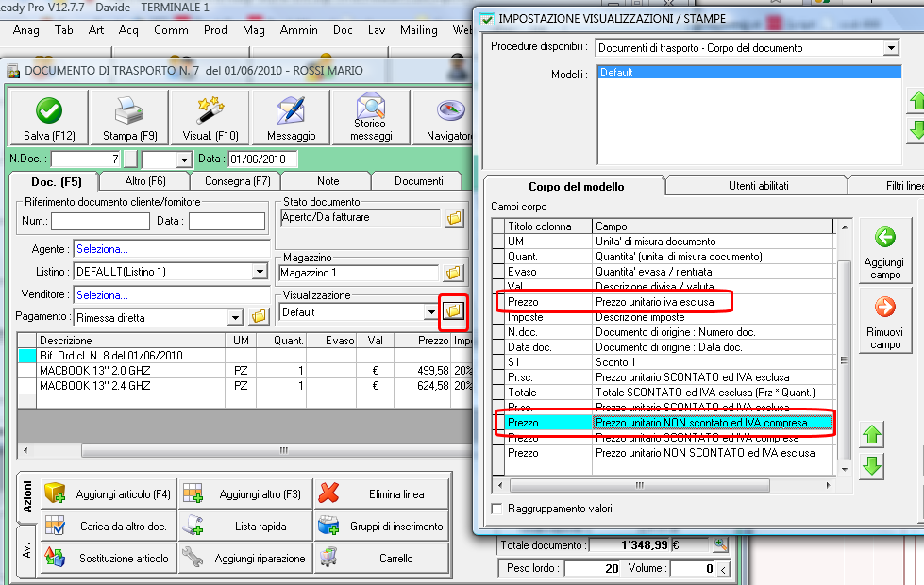This screenshot has width=924, height=585.
Task: Select MACBOOK 13" 2.4 GHZ row
Action: [x=244, y=386]
